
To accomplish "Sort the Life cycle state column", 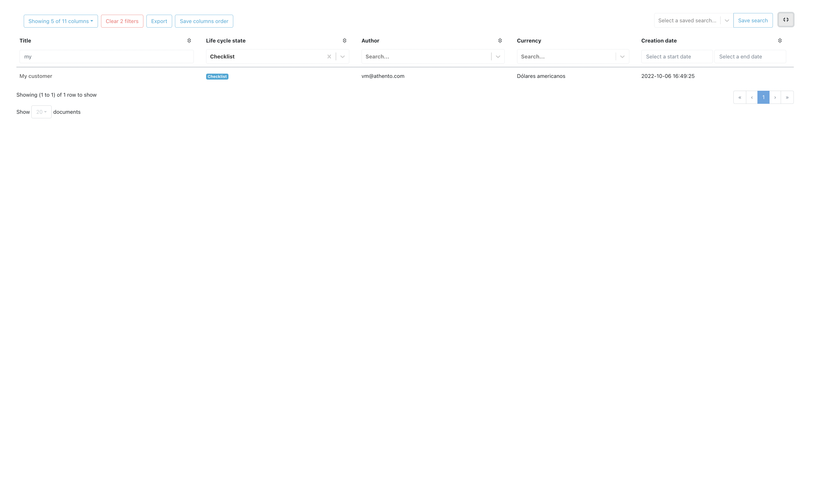I will (x=345, y=40).
